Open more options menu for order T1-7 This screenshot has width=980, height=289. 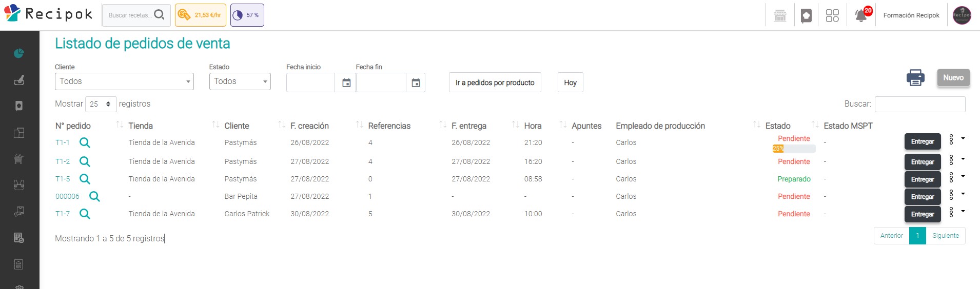tap(956, 212)
